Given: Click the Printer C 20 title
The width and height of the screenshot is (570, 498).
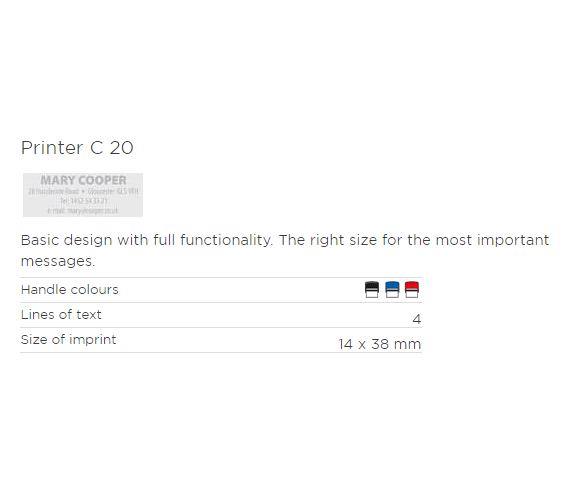Looking at the screenshot, I should (x=77, y=148).
